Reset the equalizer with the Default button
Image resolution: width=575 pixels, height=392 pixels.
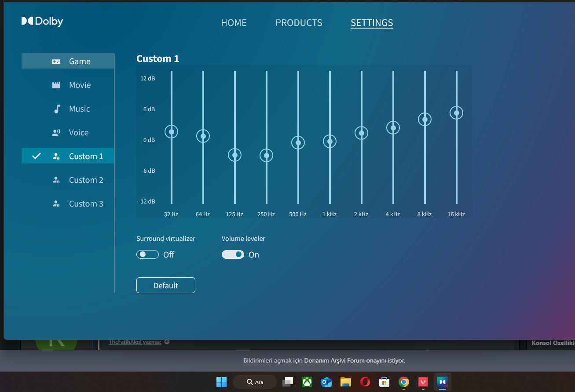[166, 285]
